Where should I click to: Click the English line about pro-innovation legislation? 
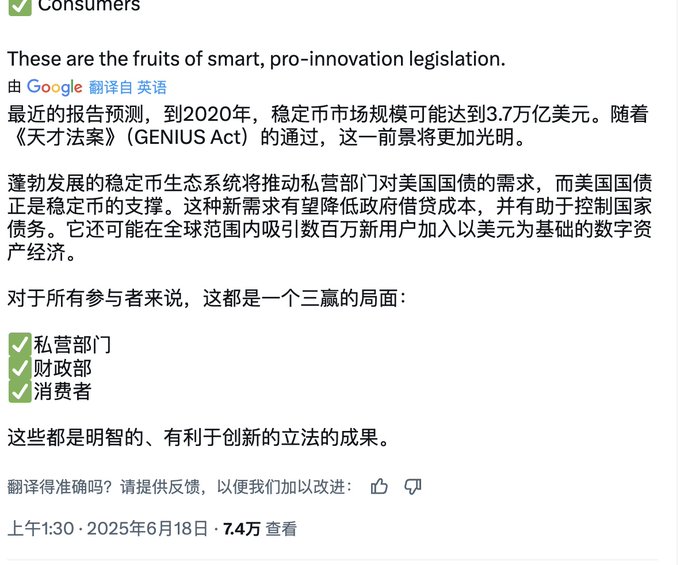(256, 59)
